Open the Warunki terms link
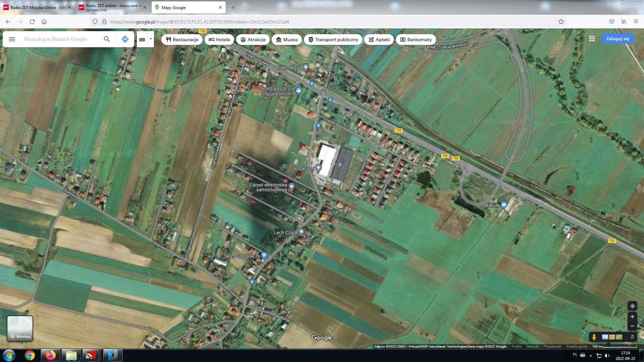This screenshot has height=362, width=644. click(x=533, y=346)
